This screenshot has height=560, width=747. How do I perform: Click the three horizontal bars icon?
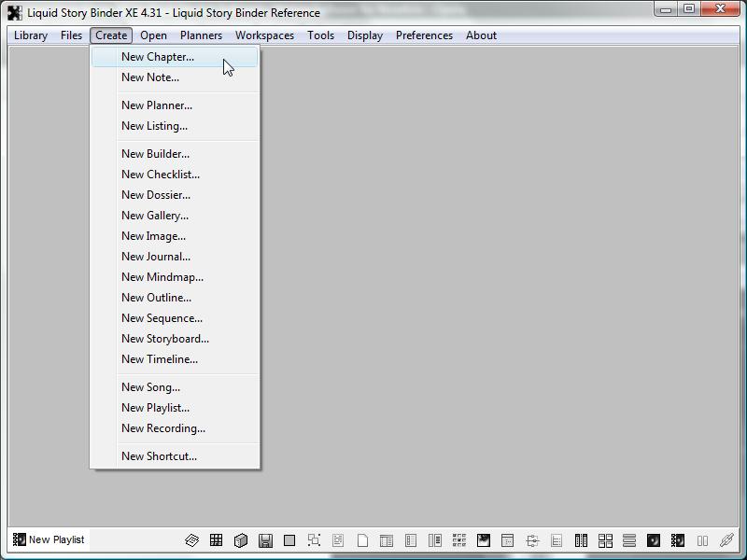(x=629, y=540)
